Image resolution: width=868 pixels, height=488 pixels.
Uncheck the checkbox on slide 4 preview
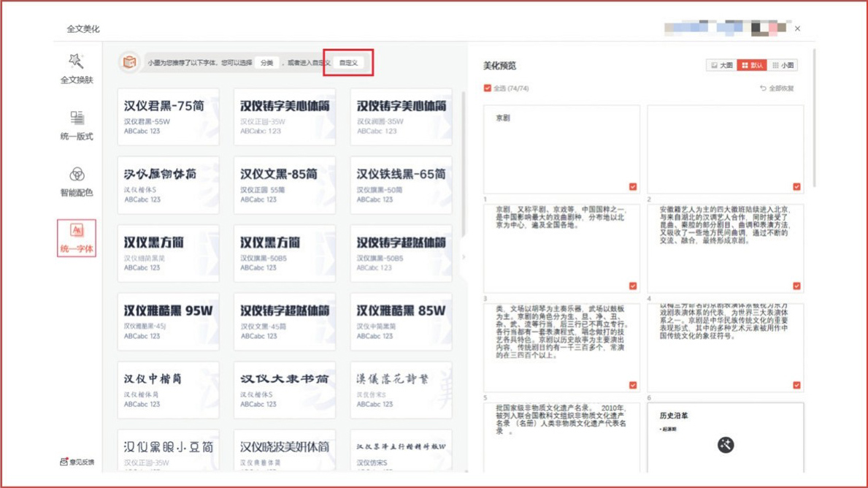click(796, 286)
